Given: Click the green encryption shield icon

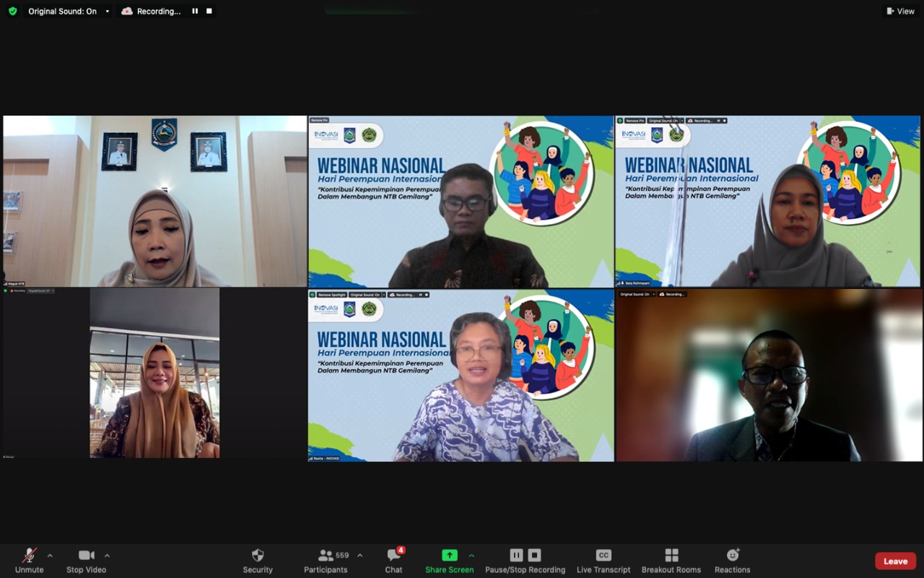Looking at the screenshot, I should click(x=12, y=11).
